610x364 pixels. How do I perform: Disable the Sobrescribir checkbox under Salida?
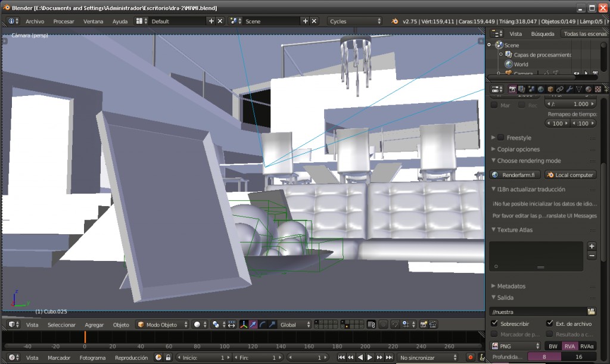(x=493, y=323)
